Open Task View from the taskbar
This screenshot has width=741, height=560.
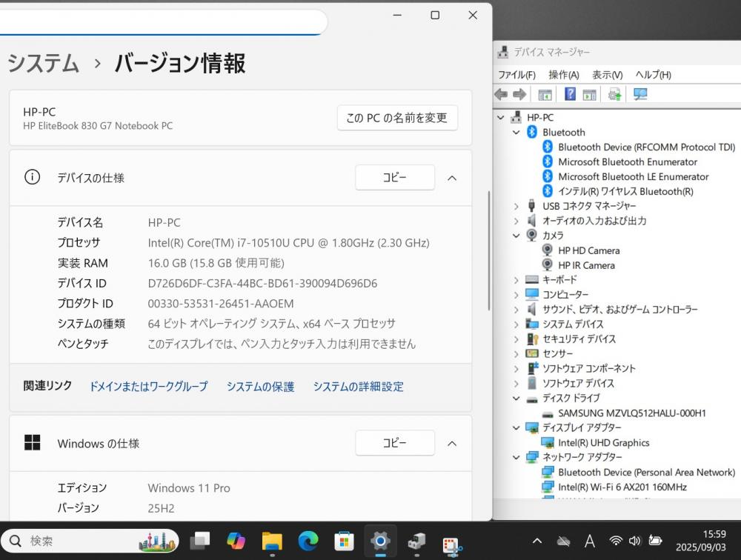click(200, 541)
